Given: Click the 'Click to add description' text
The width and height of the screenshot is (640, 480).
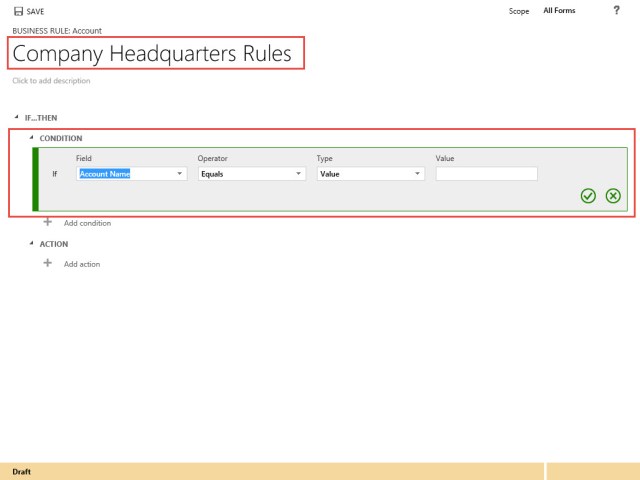Looking at the screenshot, I should coord(51,81).
